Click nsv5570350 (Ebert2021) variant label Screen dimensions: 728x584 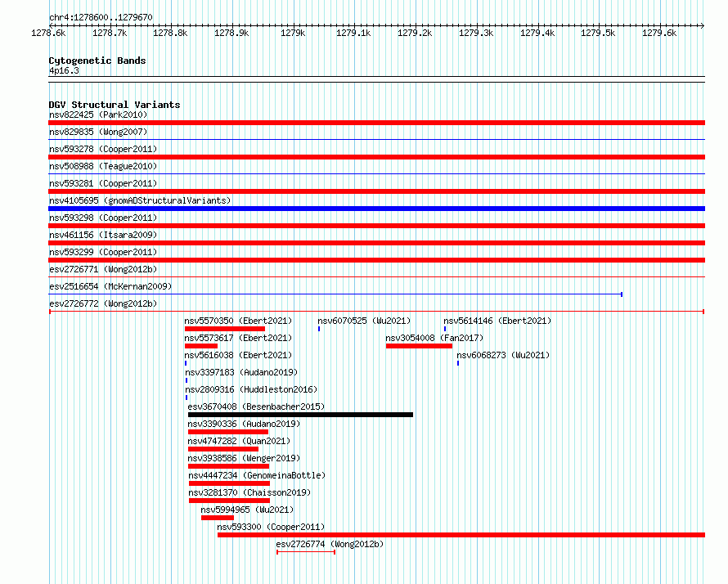coord(238,321)
